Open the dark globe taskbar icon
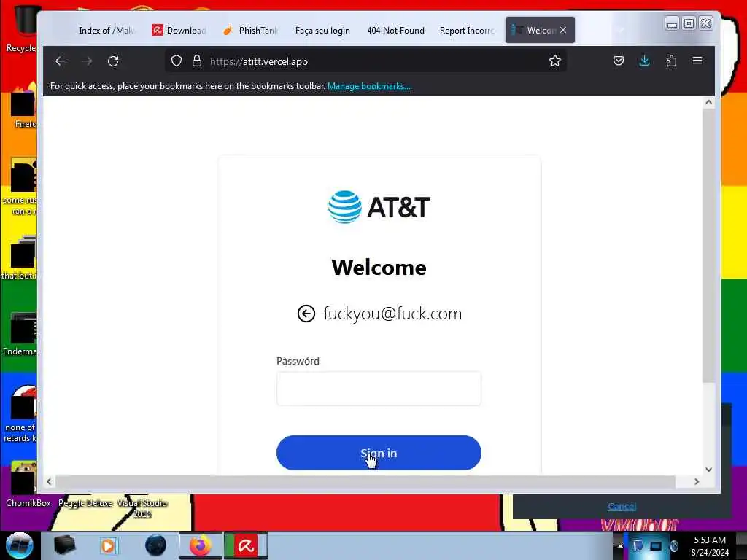This screenshot has width=747, height=560. click(156, 545)
